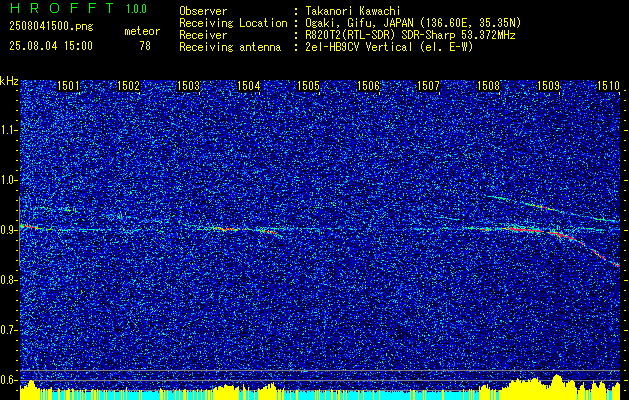This screenshot has width=629, height=400.
Task: Click time marker 1504
Action: [248, 86]
